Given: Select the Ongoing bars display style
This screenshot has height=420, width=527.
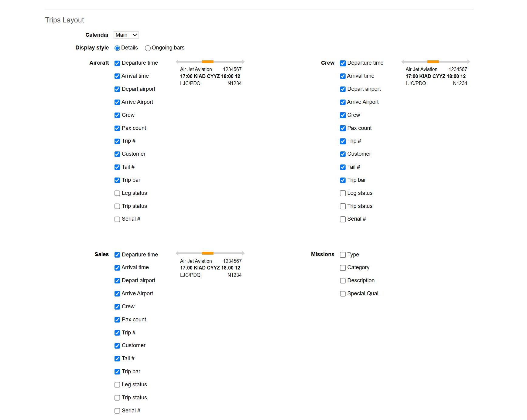Looking at the screenshot, I should point(148,48).
